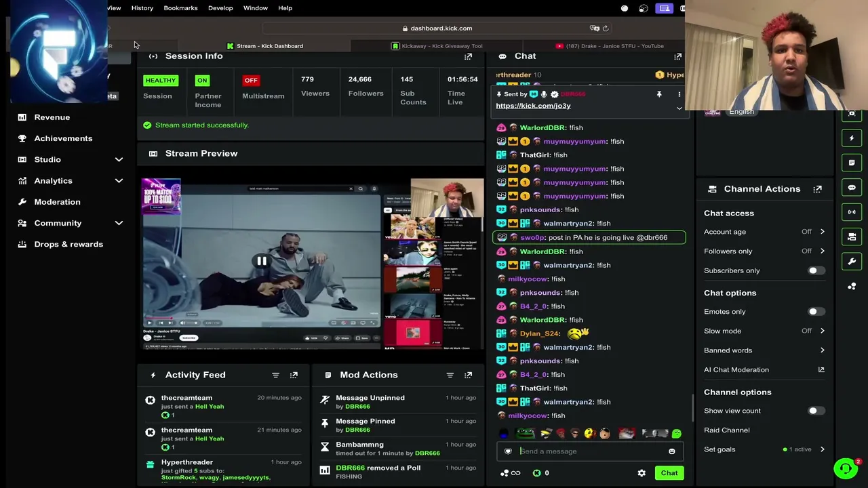868x488 pixels.
Task: Open the Window menu
Action: click(256, 8)
